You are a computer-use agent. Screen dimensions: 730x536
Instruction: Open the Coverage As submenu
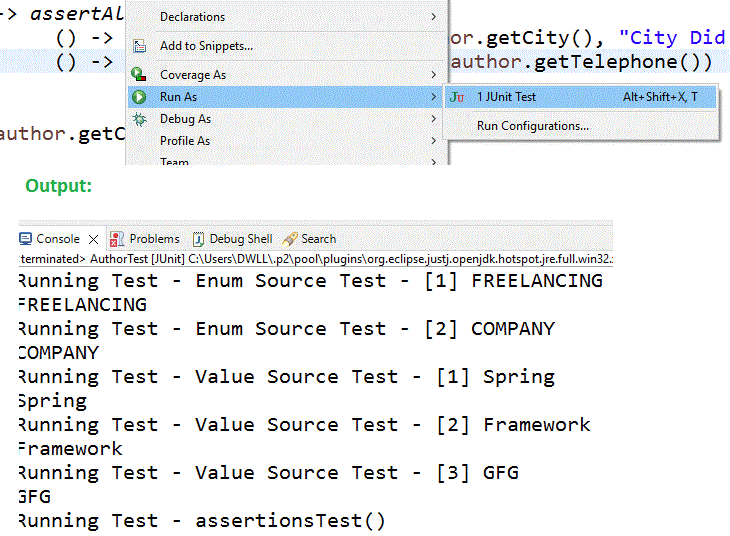(x=285, y=75)
